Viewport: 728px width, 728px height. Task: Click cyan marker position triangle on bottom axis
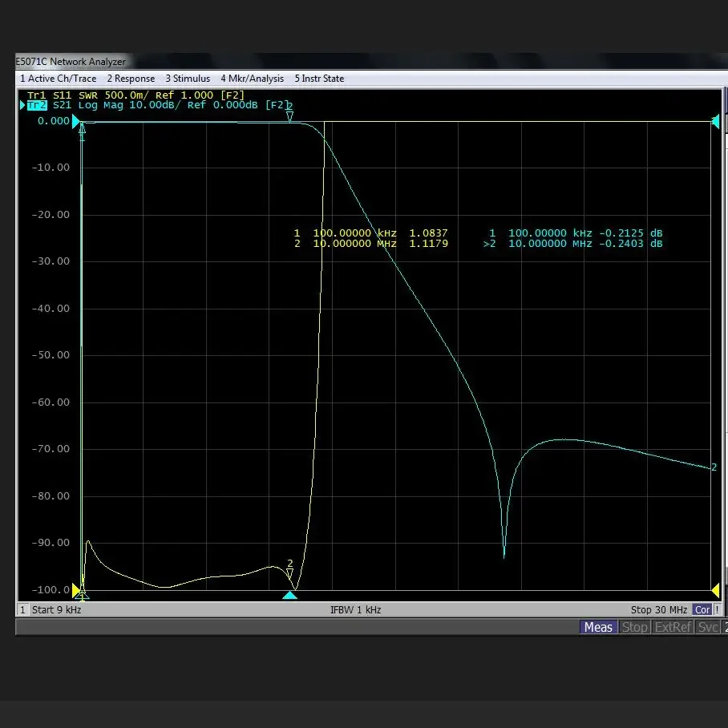tap(289, 595)
